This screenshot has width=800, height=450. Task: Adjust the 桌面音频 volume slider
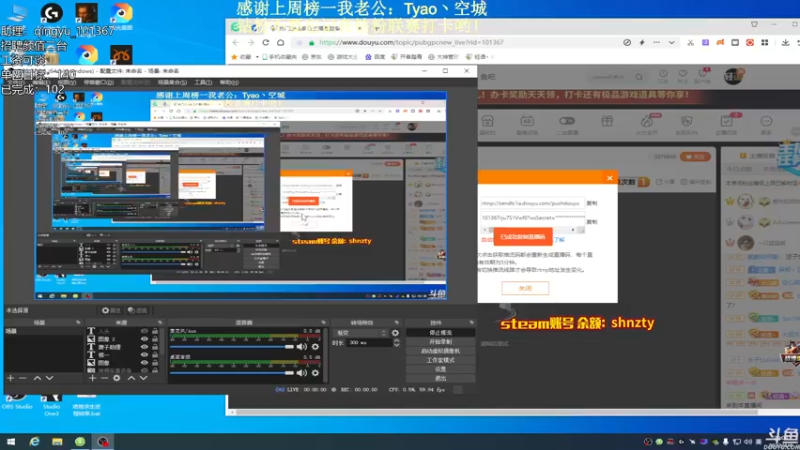click(x=232, y=373)
